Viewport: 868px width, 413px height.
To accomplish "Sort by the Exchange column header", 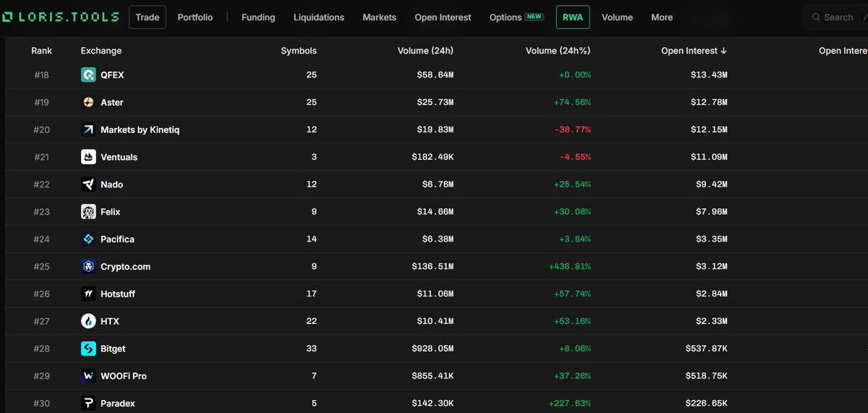I will pos(101,51).
